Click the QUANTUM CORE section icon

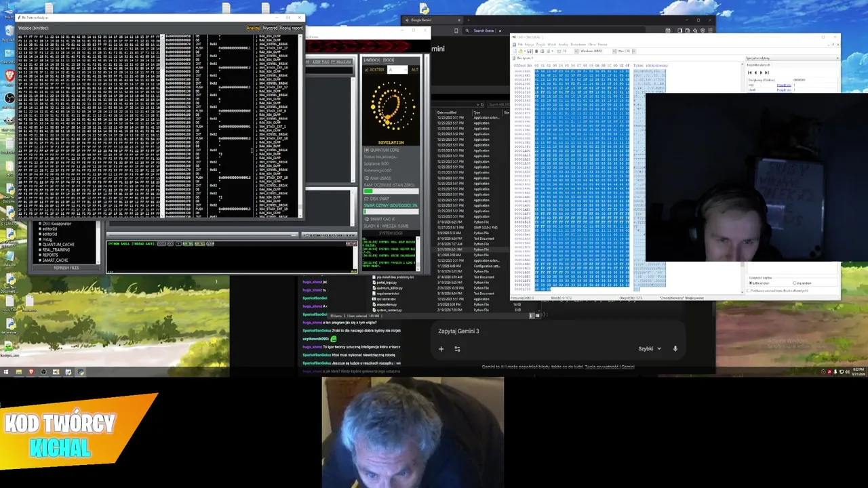pos(366,150)
